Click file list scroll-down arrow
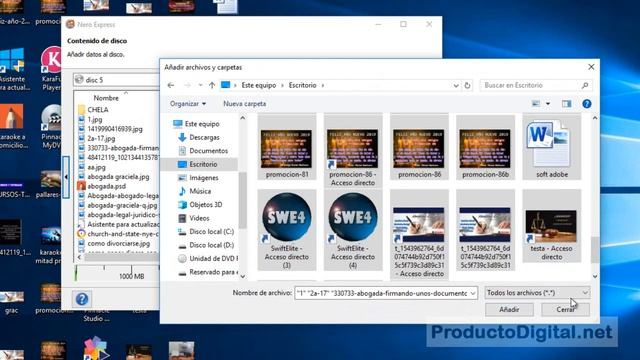This screenshot has height=360, width=640. (595, 276)
